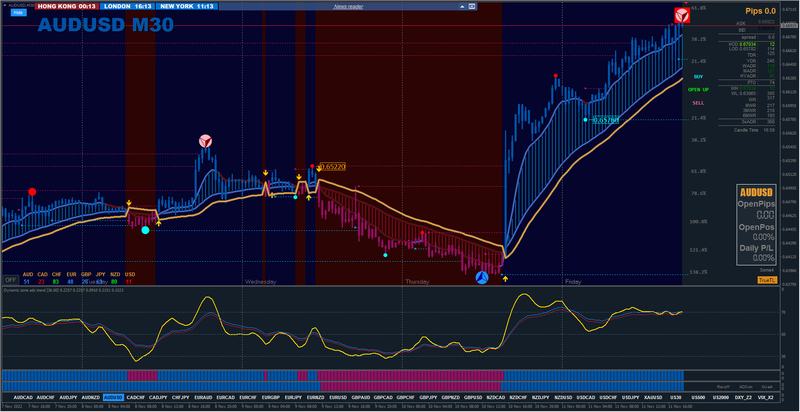Toggle the OFF switch above currency strength
This screenshot has width=800, height=412.
[x=10, y=279]
